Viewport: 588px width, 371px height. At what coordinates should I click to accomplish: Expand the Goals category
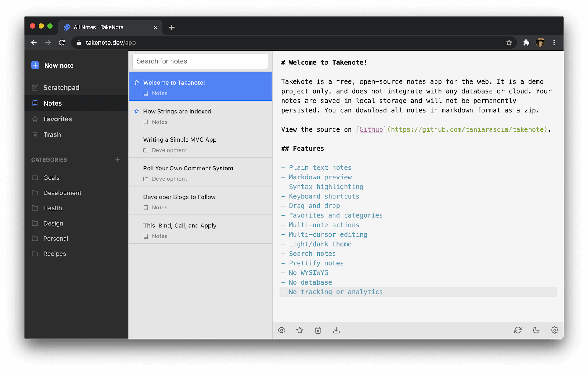tap(51, 177)
